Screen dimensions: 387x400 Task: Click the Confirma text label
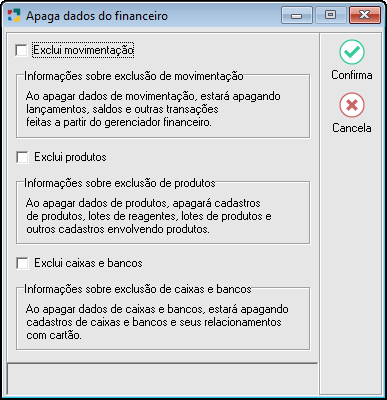(352, 75)
